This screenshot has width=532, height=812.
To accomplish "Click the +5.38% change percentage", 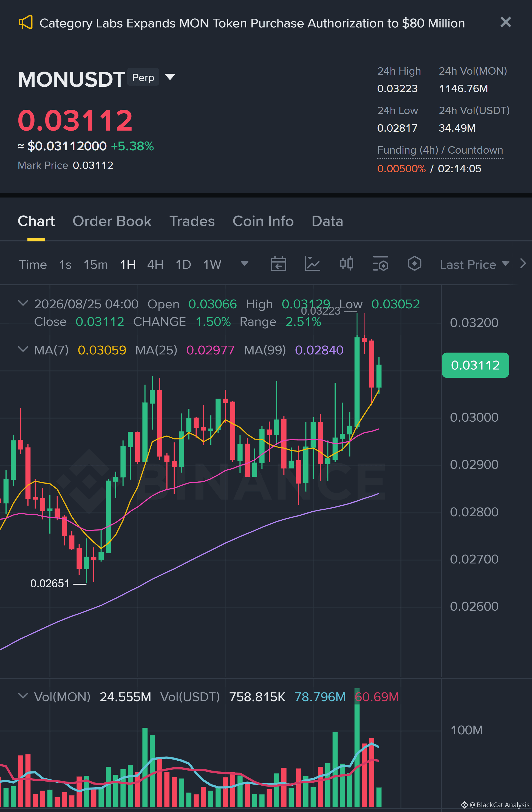I will tap(133, 146).
